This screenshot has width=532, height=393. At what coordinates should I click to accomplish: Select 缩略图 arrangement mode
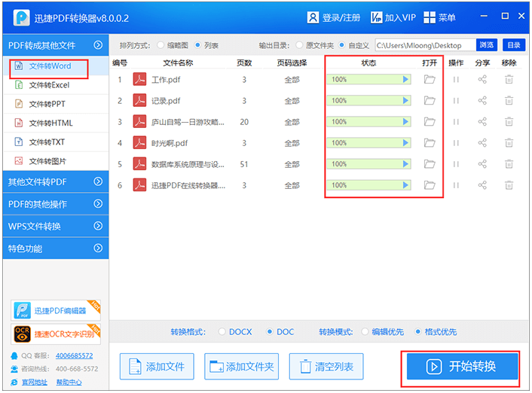pos(161,45)
